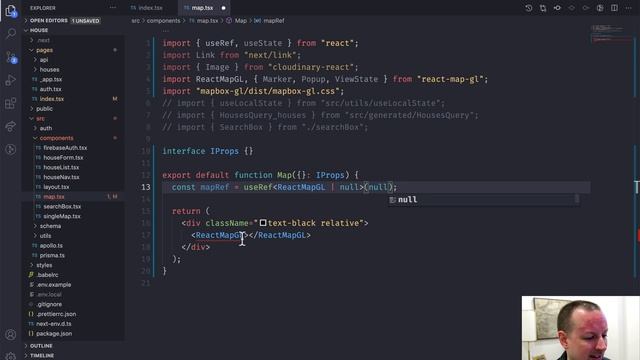Expand the auth folder under src
The width and height of the screenshot is (640, 360).
pos(46,128)
